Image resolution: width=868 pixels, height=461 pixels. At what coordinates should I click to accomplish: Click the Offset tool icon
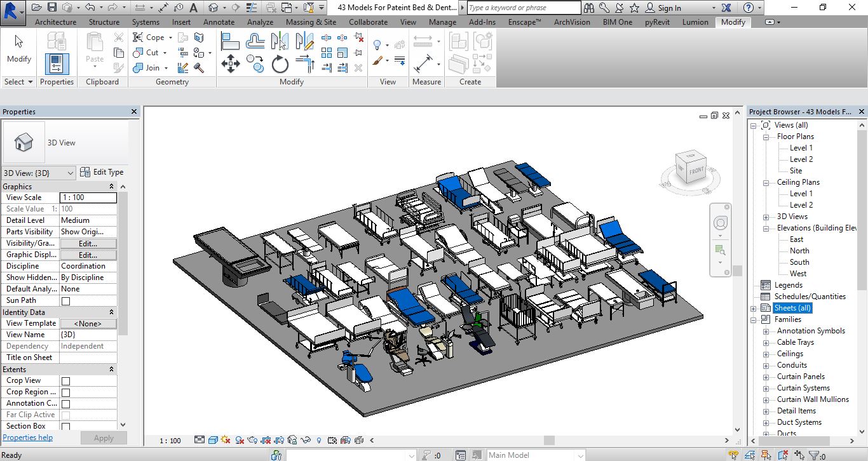pyautogui.click(x=255, y=42)
